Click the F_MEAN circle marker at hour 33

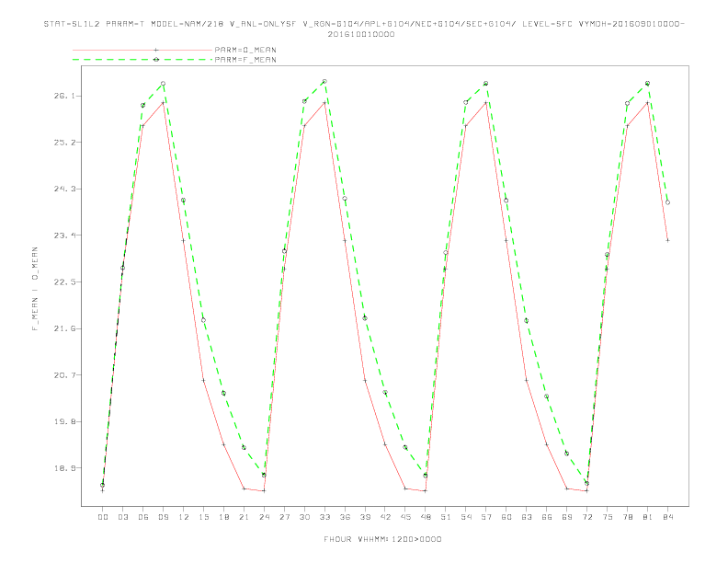coord(324,81)
